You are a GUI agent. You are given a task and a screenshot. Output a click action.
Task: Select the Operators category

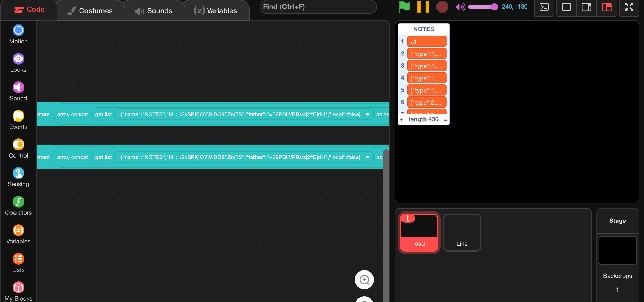(x=18, y=205)
